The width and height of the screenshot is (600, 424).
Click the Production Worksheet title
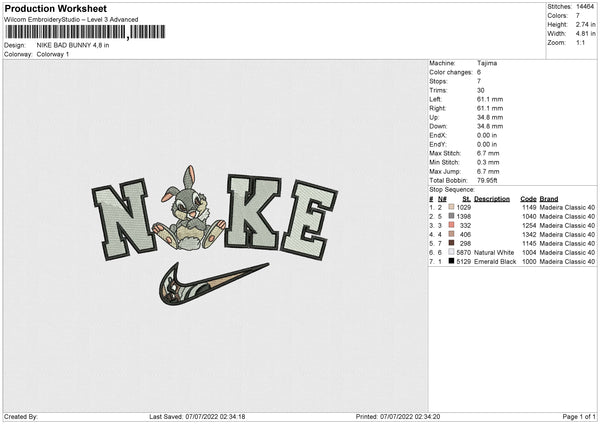click(x=55, y=8)
